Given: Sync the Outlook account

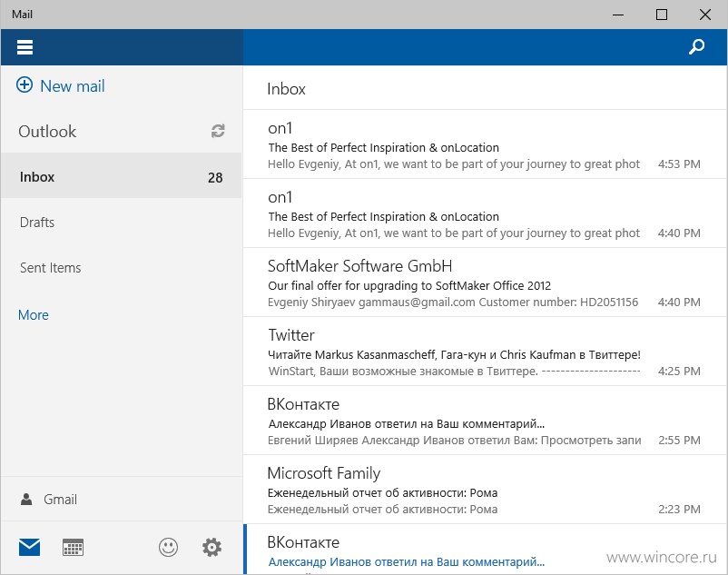Looking at the screenshot, I should click(218, 131).
